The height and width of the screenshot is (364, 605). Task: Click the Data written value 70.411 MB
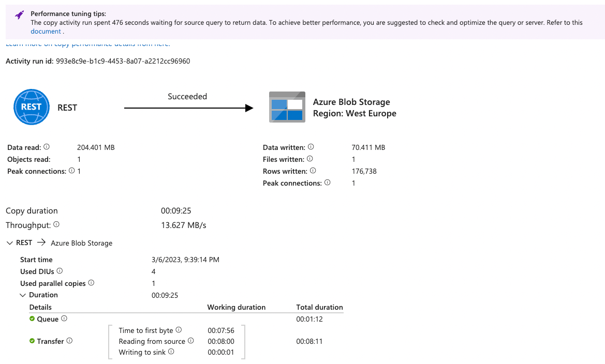pyautogui.click(x=368, y=147)
